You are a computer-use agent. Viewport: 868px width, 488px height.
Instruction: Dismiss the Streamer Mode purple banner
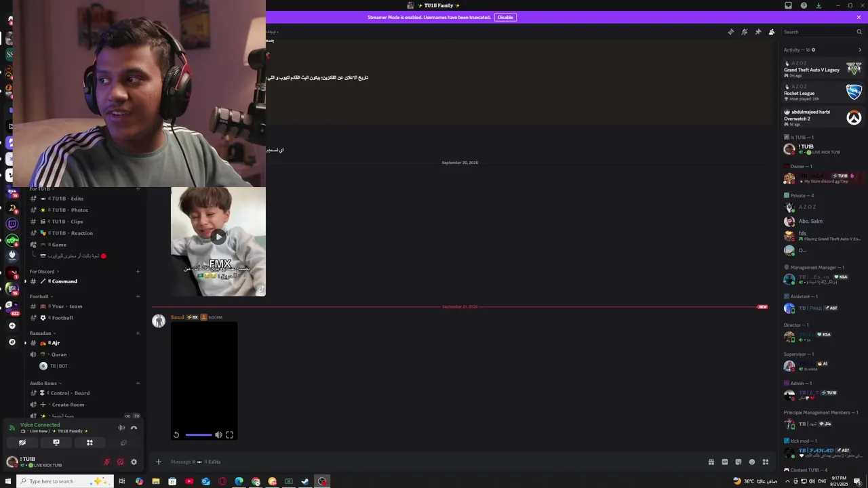[859, 17]
